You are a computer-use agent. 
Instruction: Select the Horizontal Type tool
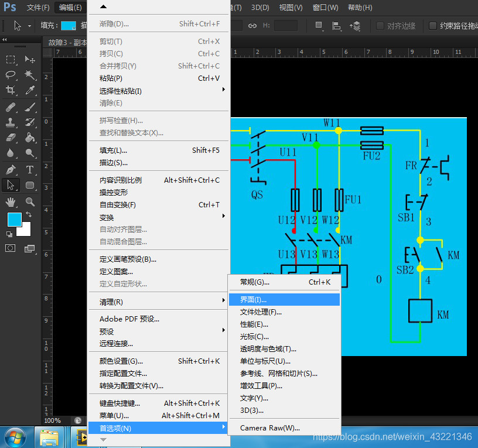(30, 170)
